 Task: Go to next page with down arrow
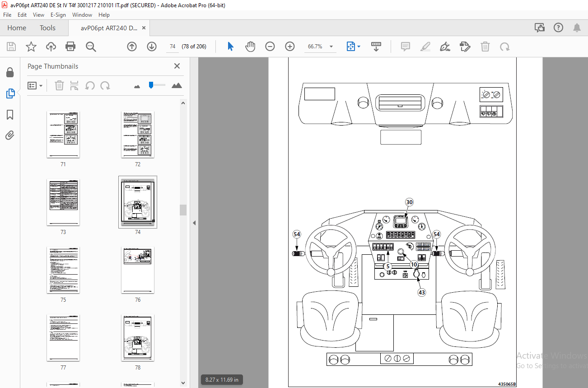coord(152,47)
